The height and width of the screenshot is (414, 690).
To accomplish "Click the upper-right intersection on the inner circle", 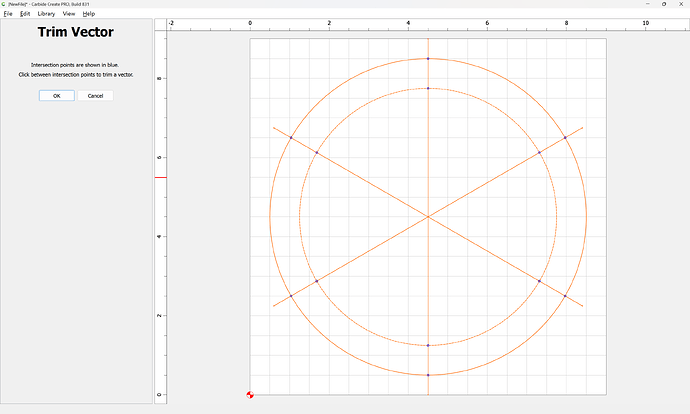I will point(539,152).
